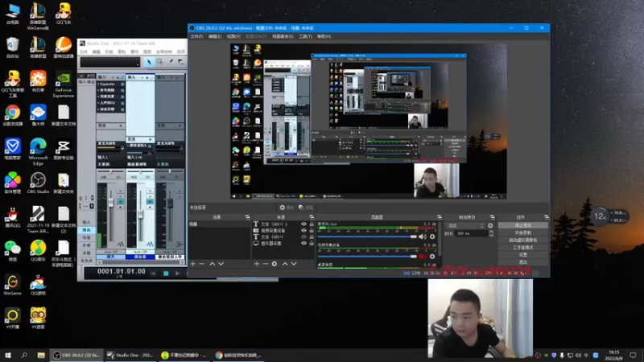The height and width of the screenshot is (362, 644).
Task: Toggle lock on 视频采集设备 source
Action: coord(312,231)
